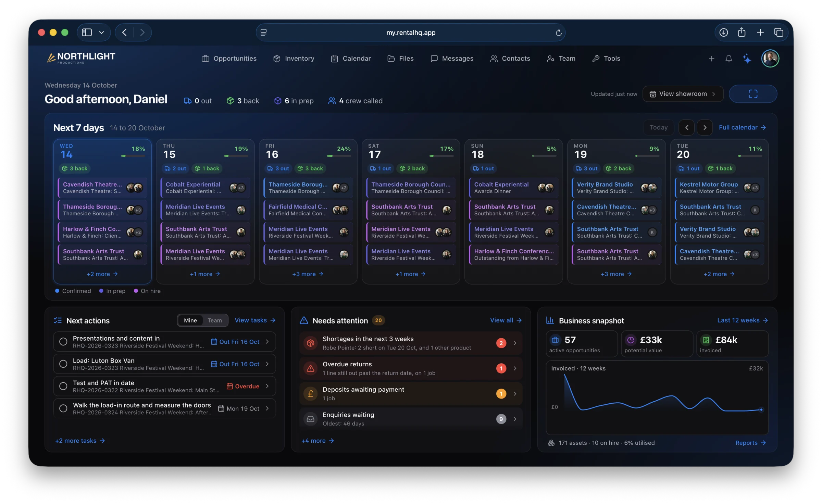Open the Opportunities menu
Screen dimensions: 822x504
229,59
